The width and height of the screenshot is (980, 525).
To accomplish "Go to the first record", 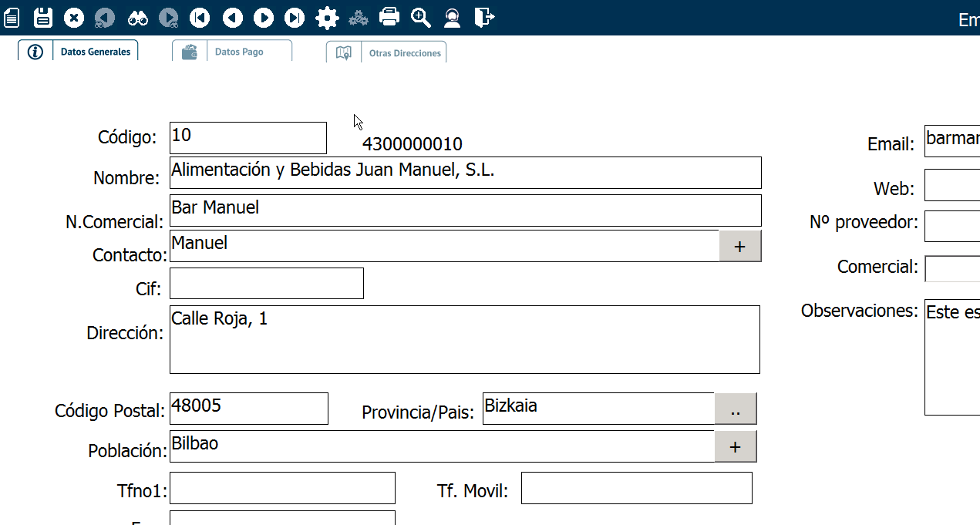I will (x=200, y=17).
